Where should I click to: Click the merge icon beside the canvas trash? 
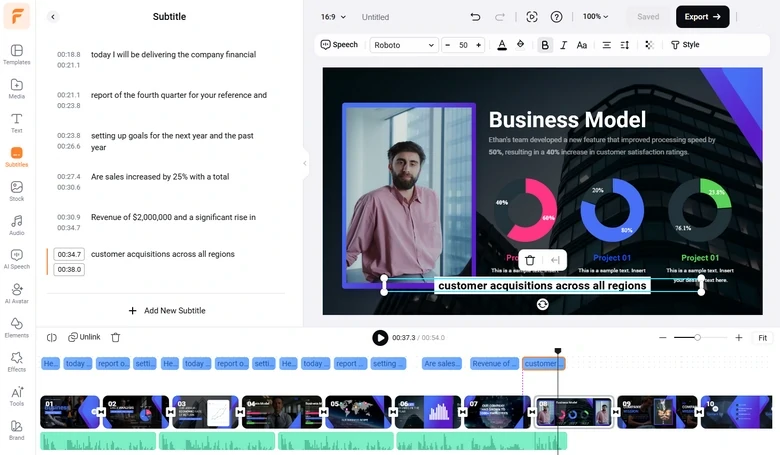555,260
